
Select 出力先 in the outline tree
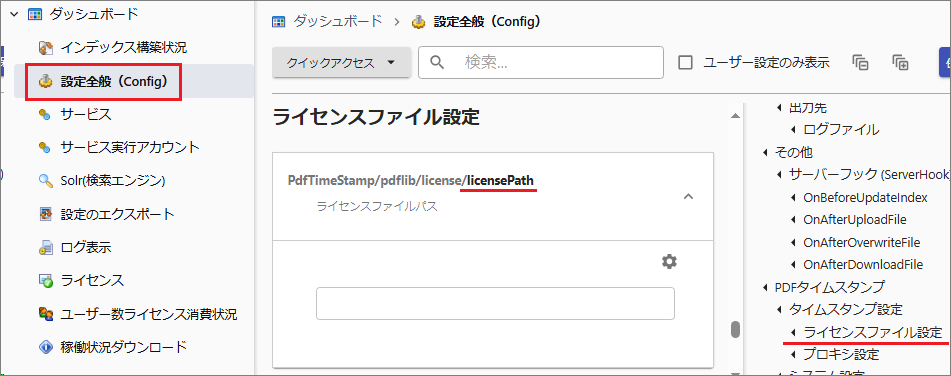coord(807,107)
